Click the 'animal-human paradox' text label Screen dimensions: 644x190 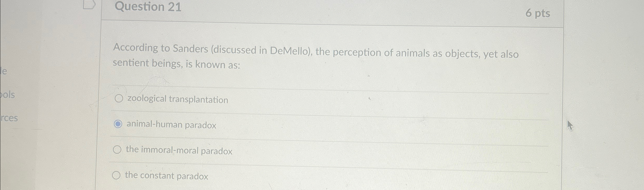(x=171, y=124)
